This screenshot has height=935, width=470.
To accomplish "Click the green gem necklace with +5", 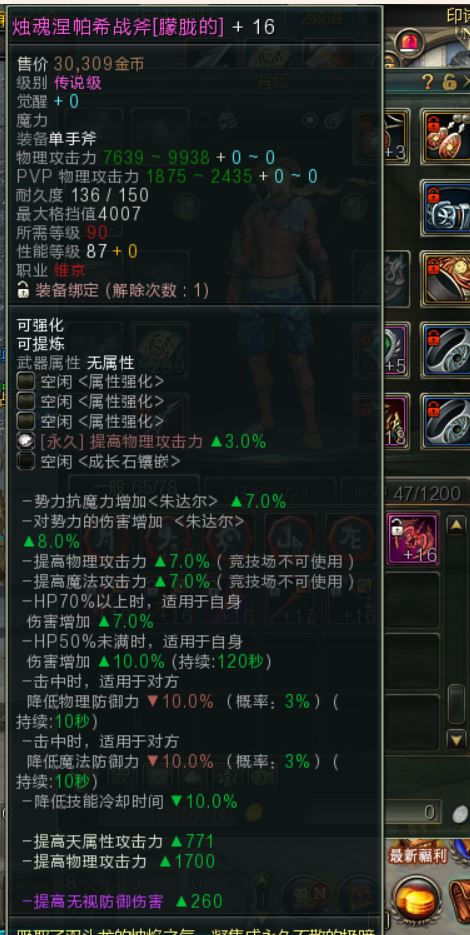I will [x=395, y=351].
